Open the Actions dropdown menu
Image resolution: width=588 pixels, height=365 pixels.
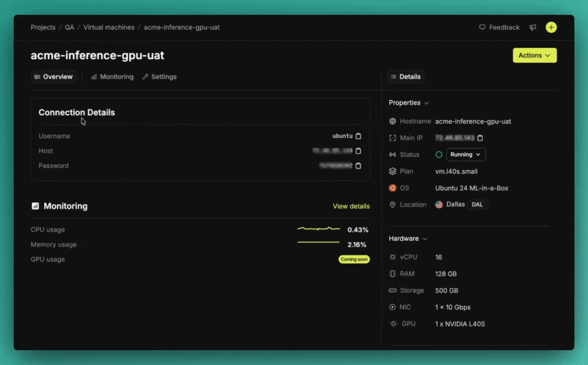534,55
